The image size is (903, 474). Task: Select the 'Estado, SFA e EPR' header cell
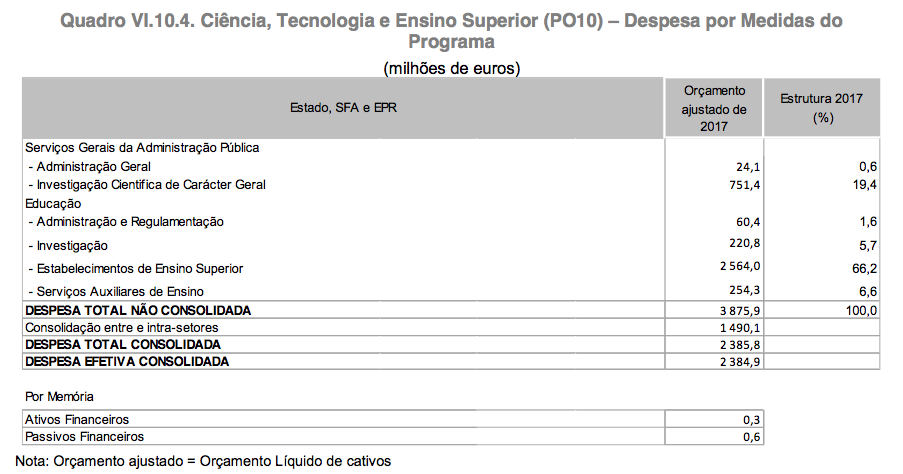(x=344, y=107)
